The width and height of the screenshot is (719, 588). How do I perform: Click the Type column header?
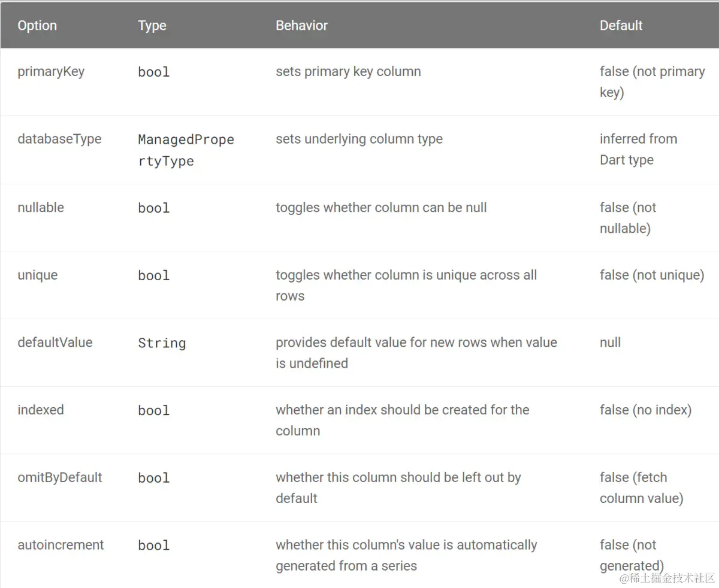[x=152, y=26]
